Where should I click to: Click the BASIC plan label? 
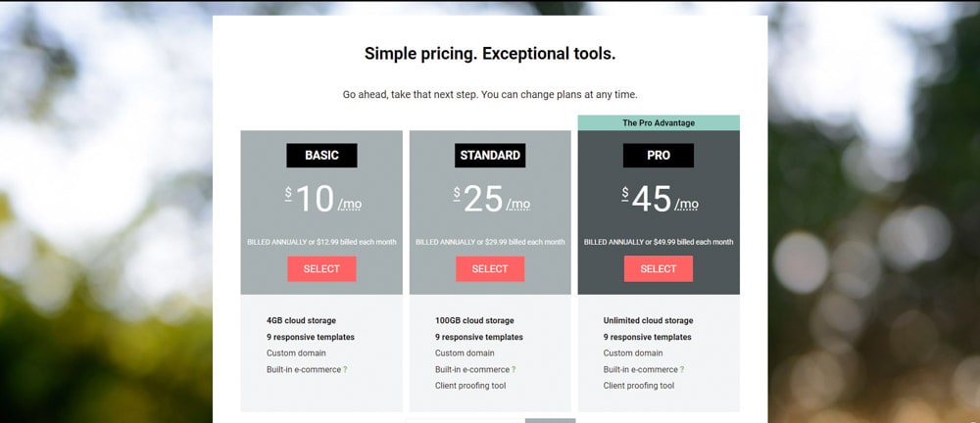[x=321, y=156]
